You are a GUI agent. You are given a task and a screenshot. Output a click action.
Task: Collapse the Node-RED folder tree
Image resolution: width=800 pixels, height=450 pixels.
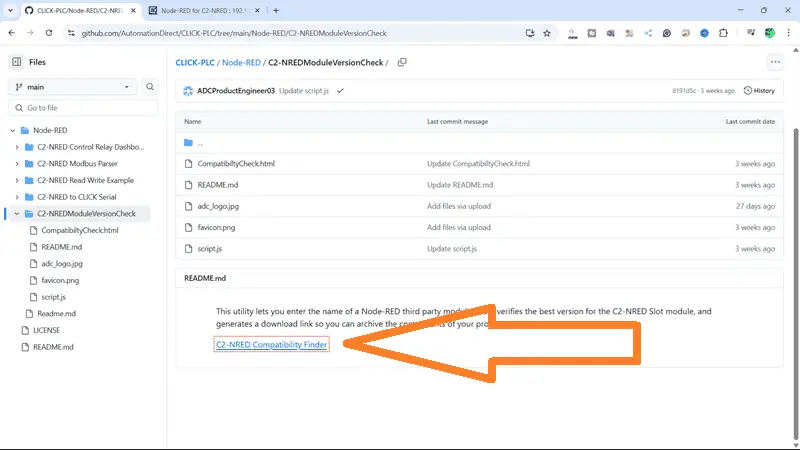tap(13, 130)
